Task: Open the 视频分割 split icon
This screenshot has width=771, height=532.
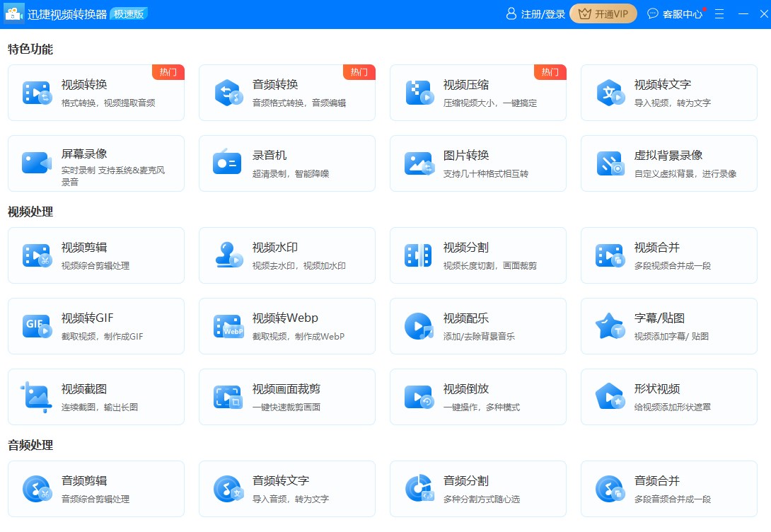Action: pyautogui.click(x=418, y=255)
